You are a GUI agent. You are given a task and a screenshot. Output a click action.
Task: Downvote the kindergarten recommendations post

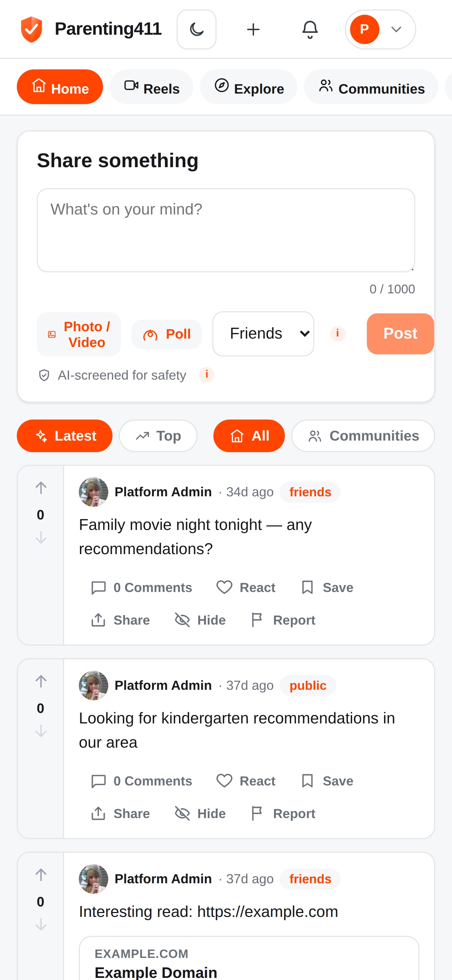click(x=41, y=731)
